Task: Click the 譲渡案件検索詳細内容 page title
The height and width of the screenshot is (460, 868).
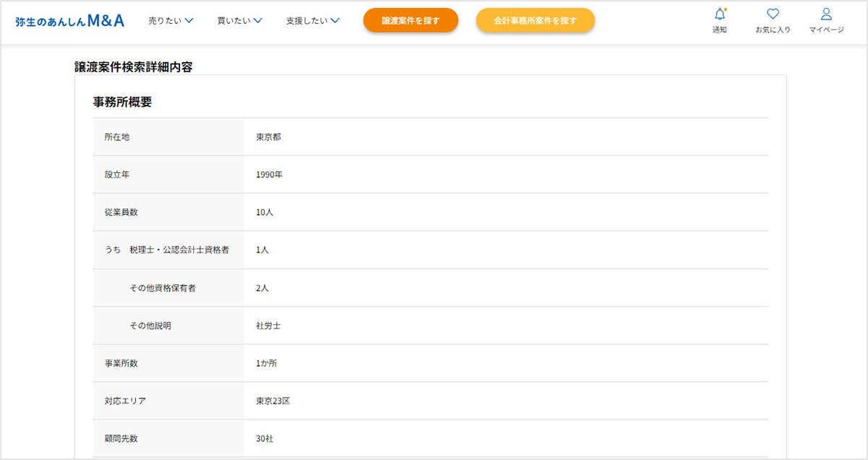Action: (x=133, y=67)
